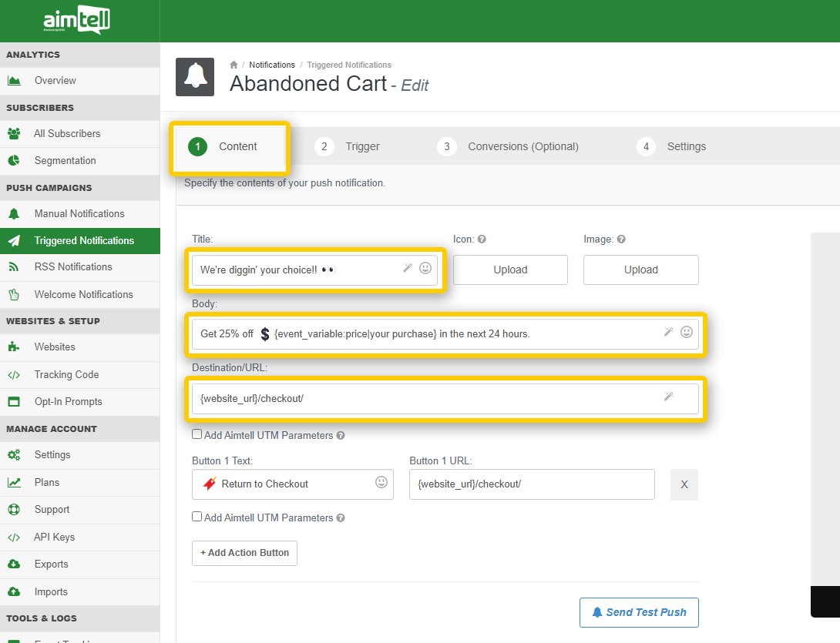
Task: Open emoji picker in Title field
Action: point(425,268)
